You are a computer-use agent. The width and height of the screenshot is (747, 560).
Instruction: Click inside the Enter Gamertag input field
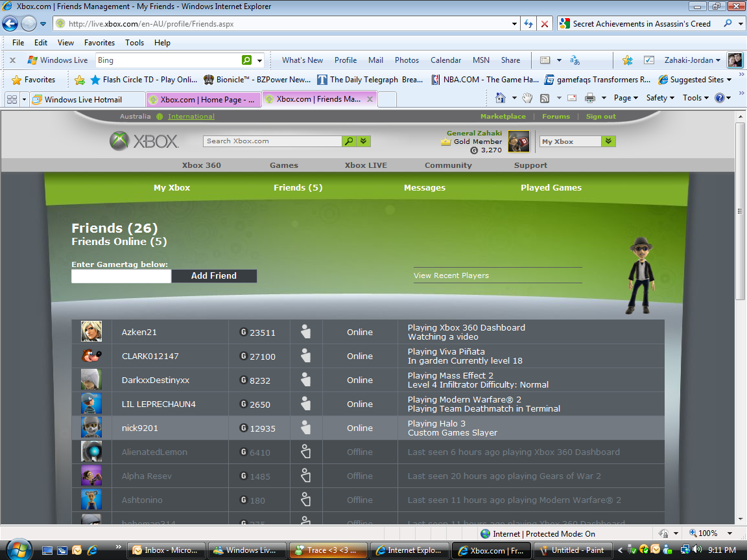(x=121, y=275)
